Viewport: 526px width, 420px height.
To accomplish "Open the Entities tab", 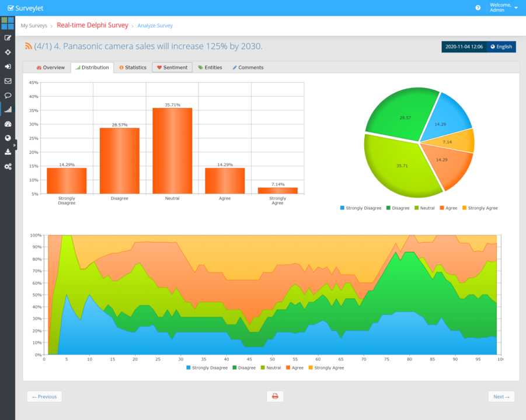I will 210,67.
